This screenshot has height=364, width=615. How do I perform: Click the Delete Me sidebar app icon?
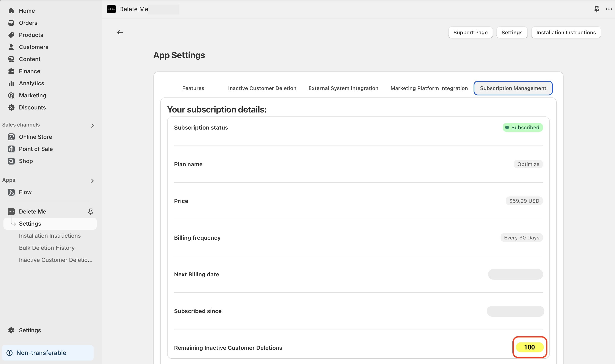coord(11,211)
